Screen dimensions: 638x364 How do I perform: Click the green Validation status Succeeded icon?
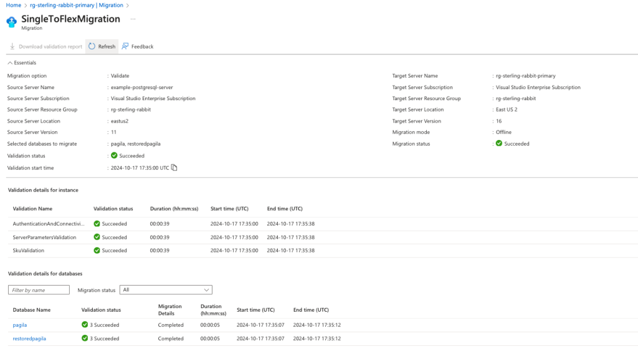[x=114, y=156]
